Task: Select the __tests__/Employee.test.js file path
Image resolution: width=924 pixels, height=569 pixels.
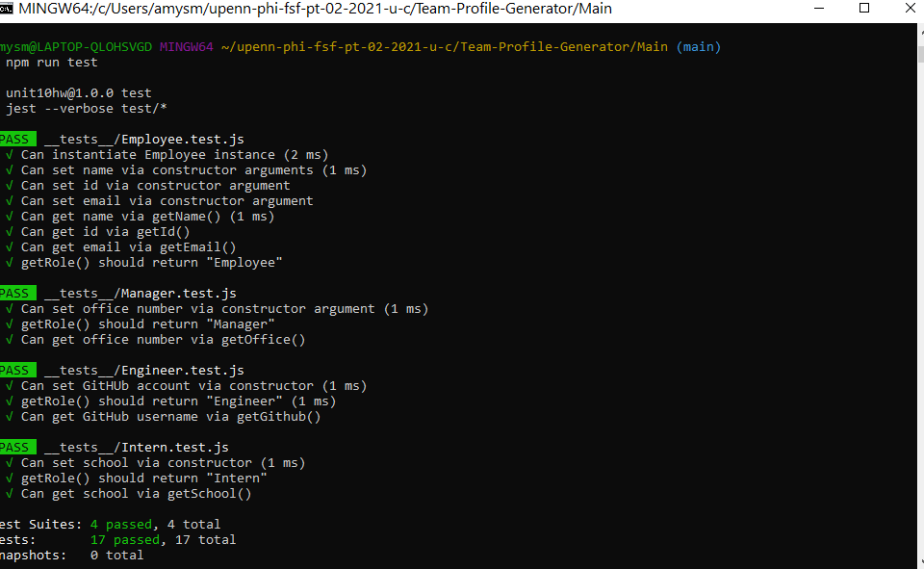Action: 141,138
